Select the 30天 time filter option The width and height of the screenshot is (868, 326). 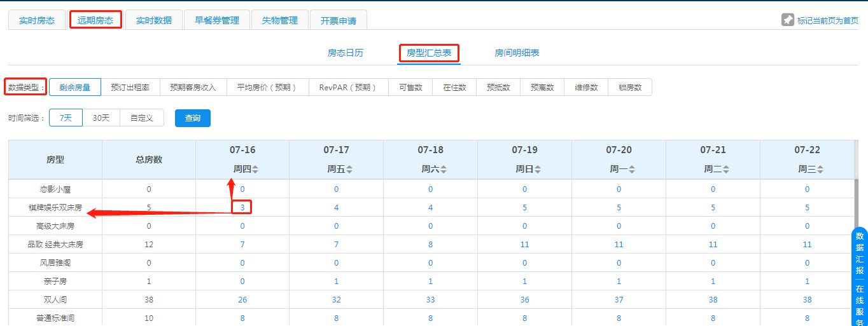101,118
